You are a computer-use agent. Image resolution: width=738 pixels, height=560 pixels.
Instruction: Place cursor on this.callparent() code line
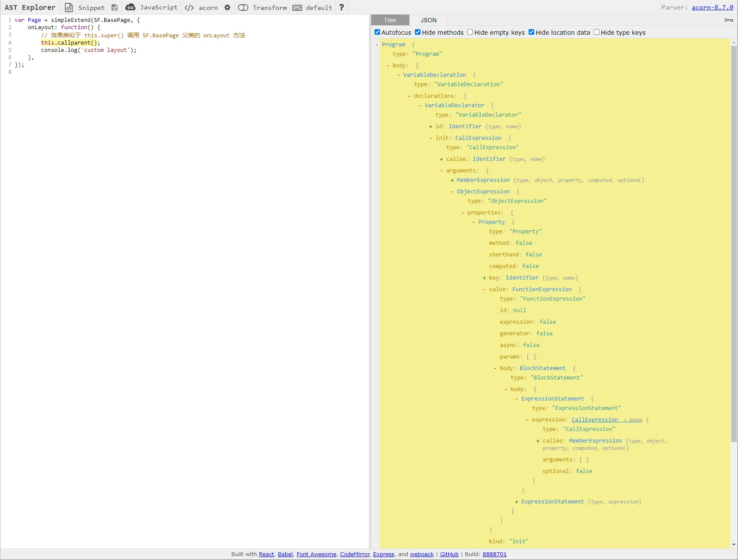click(70, 42)
